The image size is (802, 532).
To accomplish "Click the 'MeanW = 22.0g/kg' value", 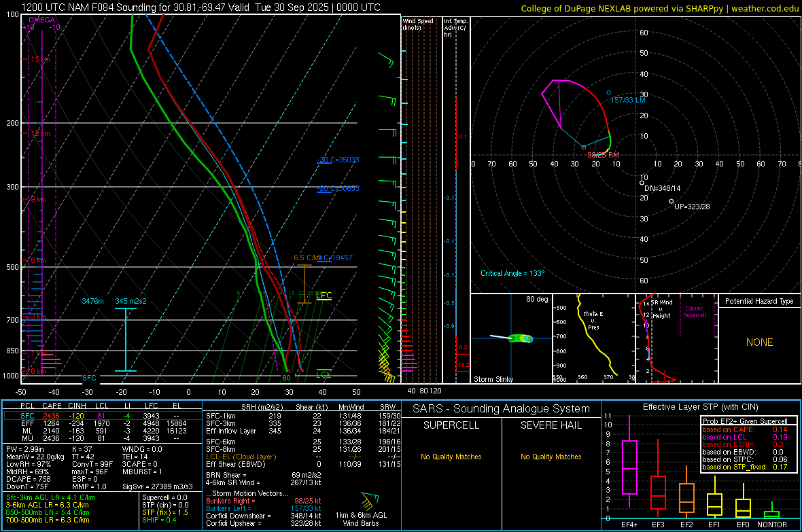I will (x=35, y=457).
